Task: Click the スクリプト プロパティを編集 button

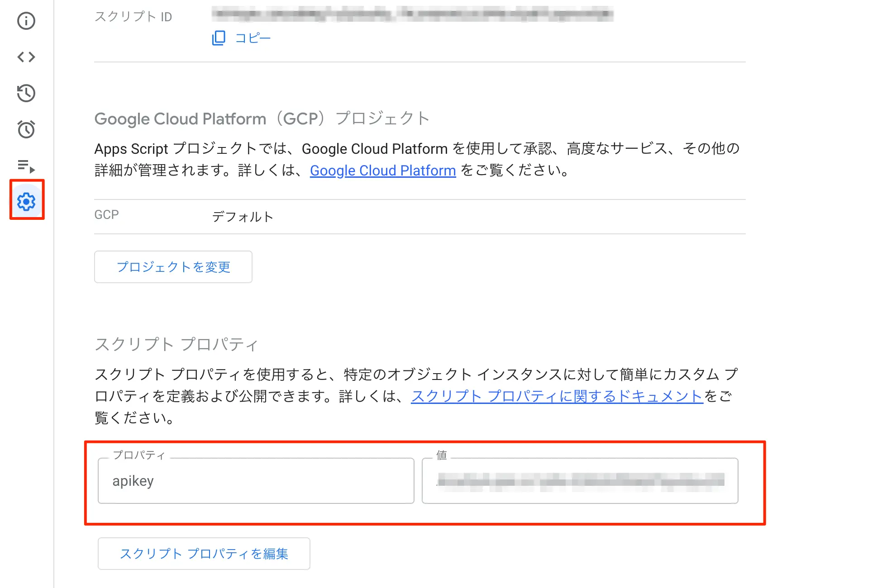Action: pyautogui.click(x=204, y=554)
